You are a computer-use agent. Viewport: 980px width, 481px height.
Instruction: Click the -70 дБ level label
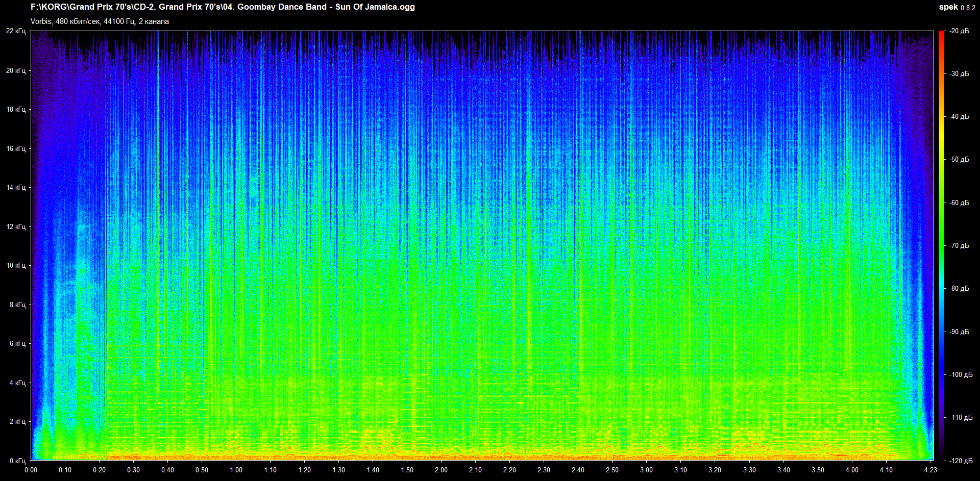[x=959, y=246]
